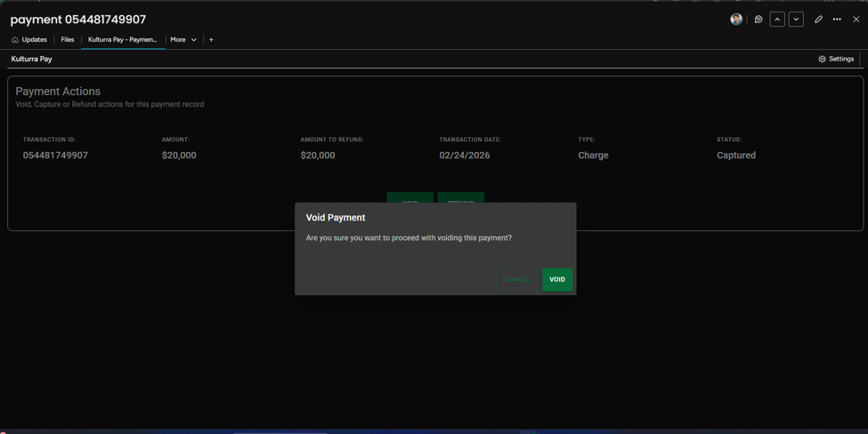Click the pencil edit icon
Viewport: 868px width, 434px height.
pos(818,20)
